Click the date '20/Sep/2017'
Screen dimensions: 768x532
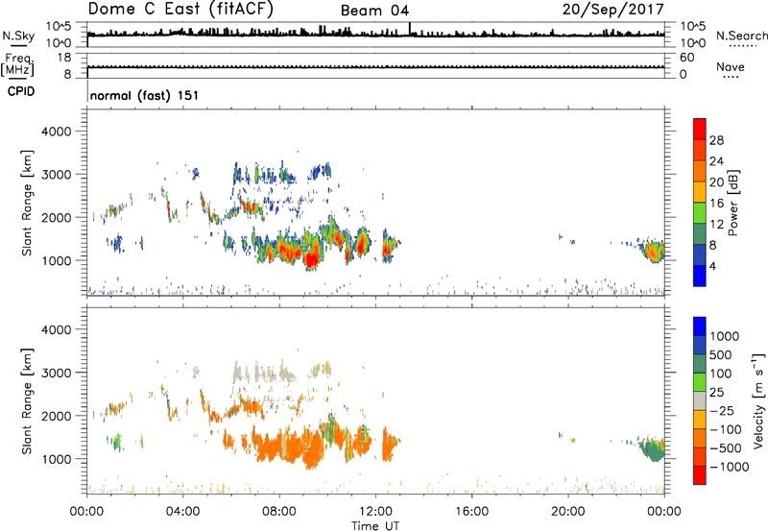(612, 10)
